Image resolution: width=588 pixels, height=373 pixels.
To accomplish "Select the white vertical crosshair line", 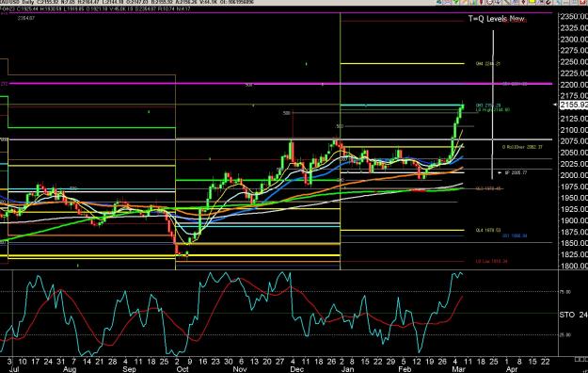I will pos(493,105).
